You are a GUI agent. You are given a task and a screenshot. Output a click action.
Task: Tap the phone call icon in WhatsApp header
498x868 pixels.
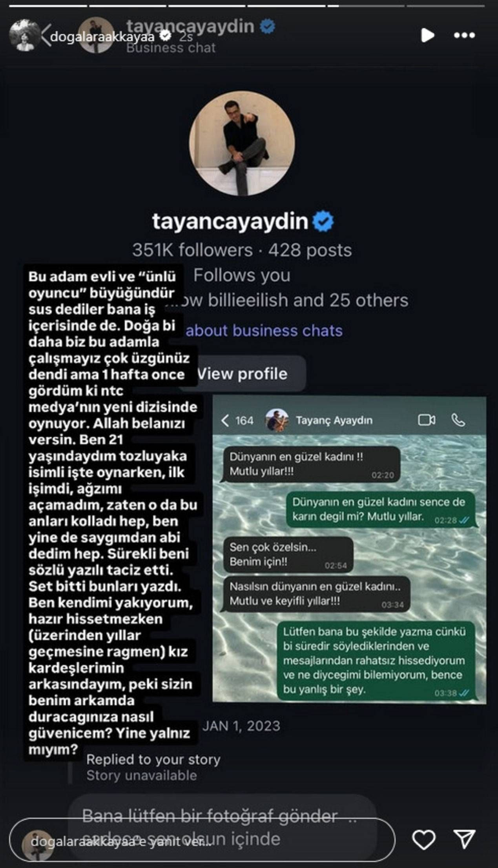pyautogui.click(x=458, y=420)
